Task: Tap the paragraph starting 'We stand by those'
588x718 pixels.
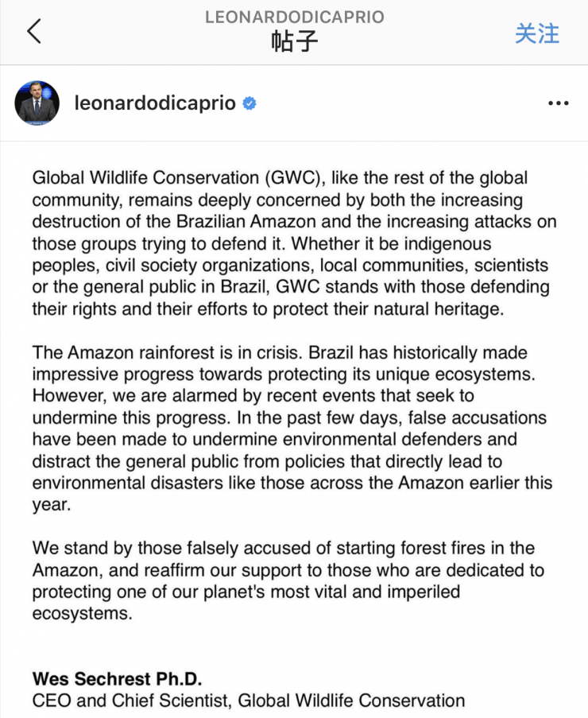Action: point(288,580)
